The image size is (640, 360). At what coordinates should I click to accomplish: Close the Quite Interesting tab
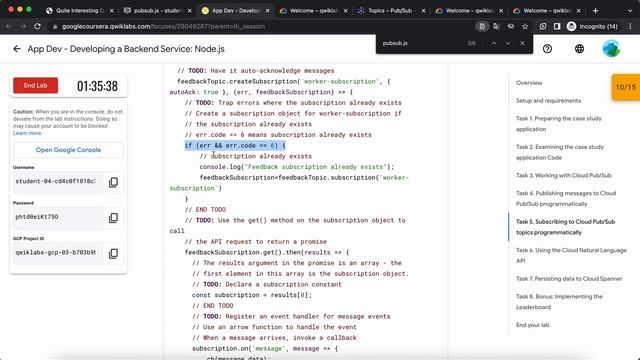111,11
